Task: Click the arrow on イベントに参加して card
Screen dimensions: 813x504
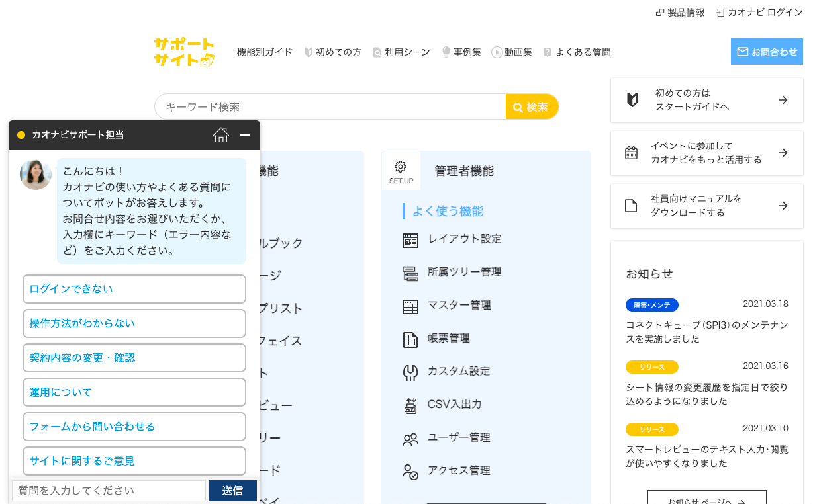Action: (783, 153)
